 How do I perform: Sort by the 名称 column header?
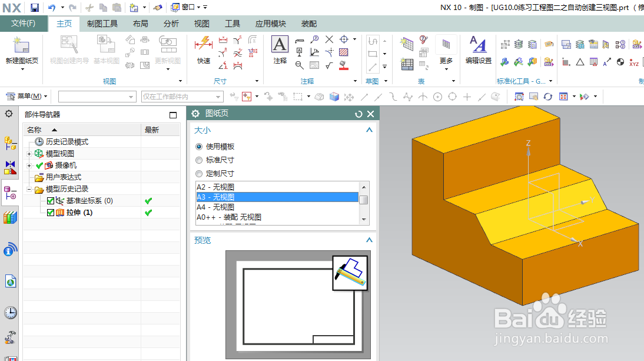(82, 130)
